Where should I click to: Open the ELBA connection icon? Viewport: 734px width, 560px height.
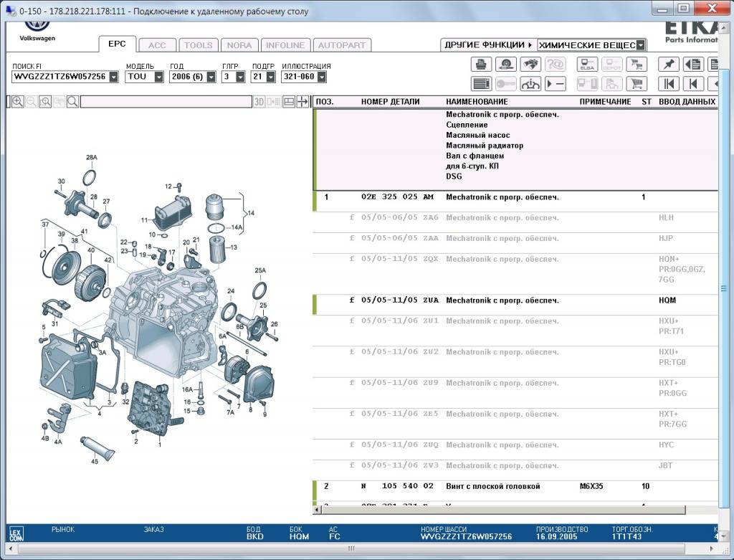coord(587,64)
